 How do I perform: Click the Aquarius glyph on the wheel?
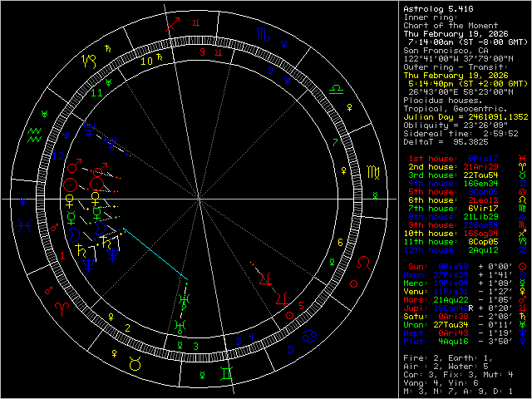click(35, 133)
